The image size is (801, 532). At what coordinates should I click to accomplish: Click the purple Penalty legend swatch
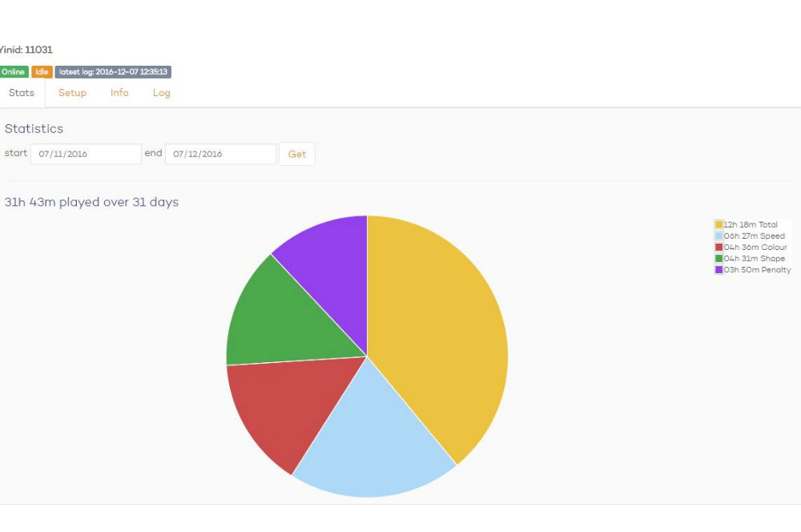coord(719,270)
